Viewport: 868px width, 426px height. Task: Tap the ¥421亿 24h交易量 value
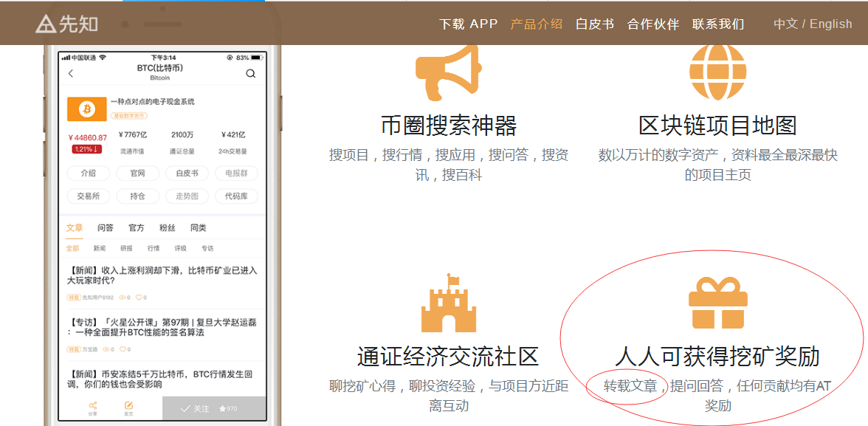coord(233,134)
